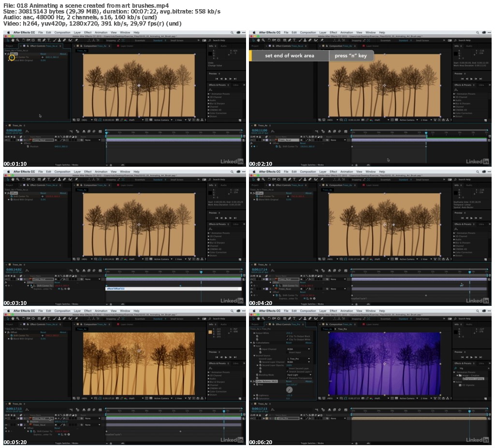495x448 pixels.
Task: Click Toggle Switches / Modes in 00:01:10 frame
Action: (67, 165)
